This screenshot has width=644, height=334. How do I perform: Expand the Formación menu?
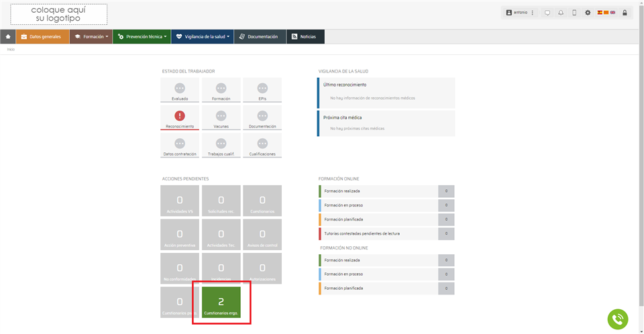[91, 37]
